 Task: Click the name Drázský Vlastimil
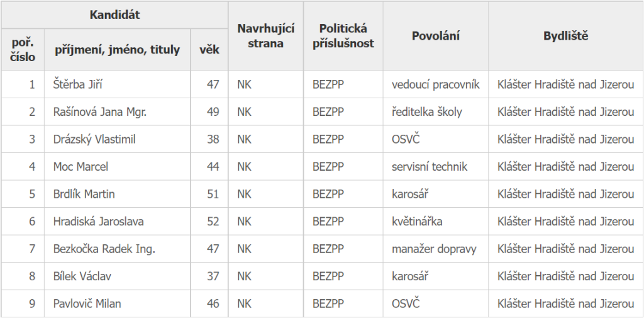(94, 139)
